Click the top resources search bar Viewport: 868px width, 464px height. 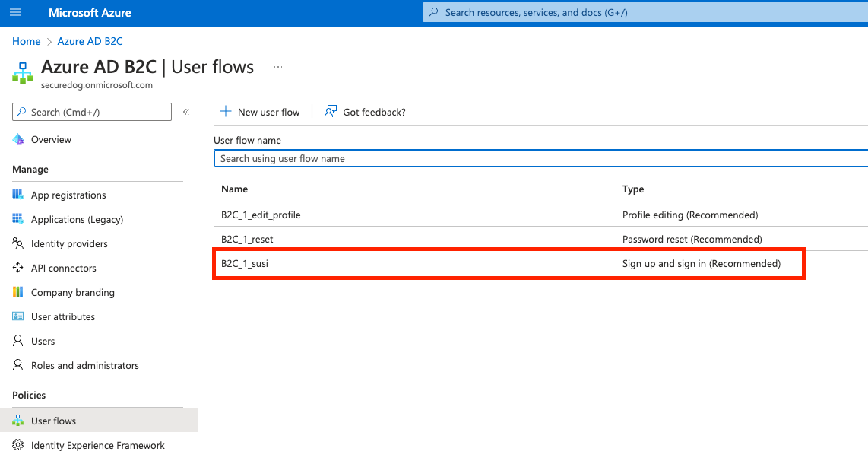(645, 12)
